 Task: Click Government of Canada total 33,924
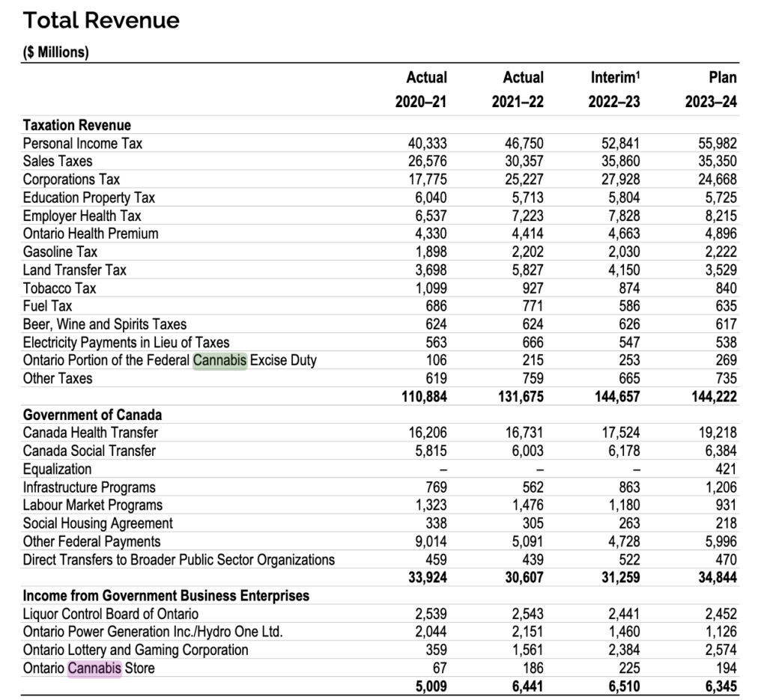click(x=428, y=577)
